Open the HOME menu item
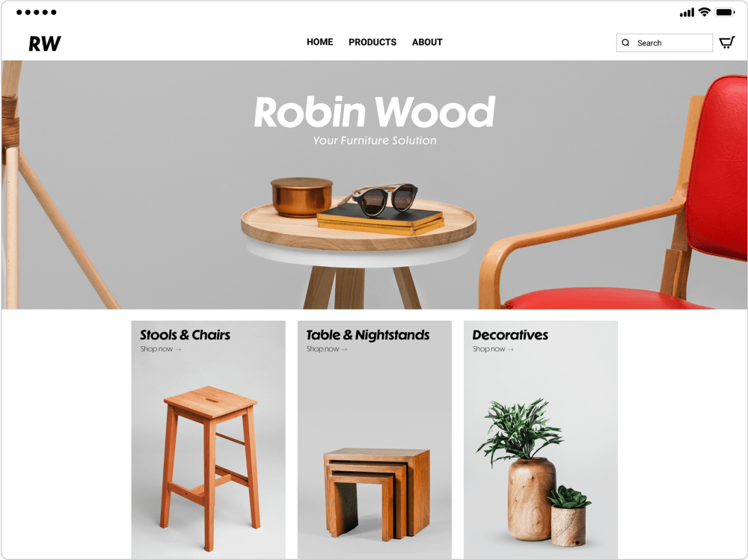748x560 pixels. click(319, 42)
